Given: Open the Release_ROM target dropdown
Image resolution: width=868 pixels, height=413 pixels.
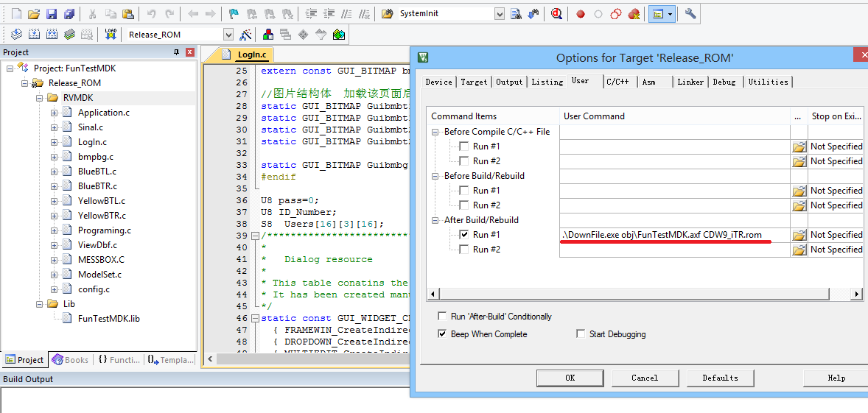Looking at the screenshot, I should (228, 35).
